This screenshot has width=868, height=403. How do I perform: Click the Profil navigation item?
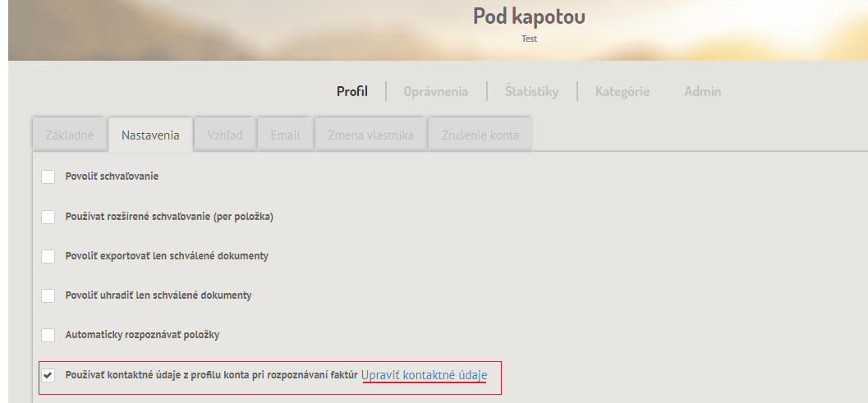[352, 91]
